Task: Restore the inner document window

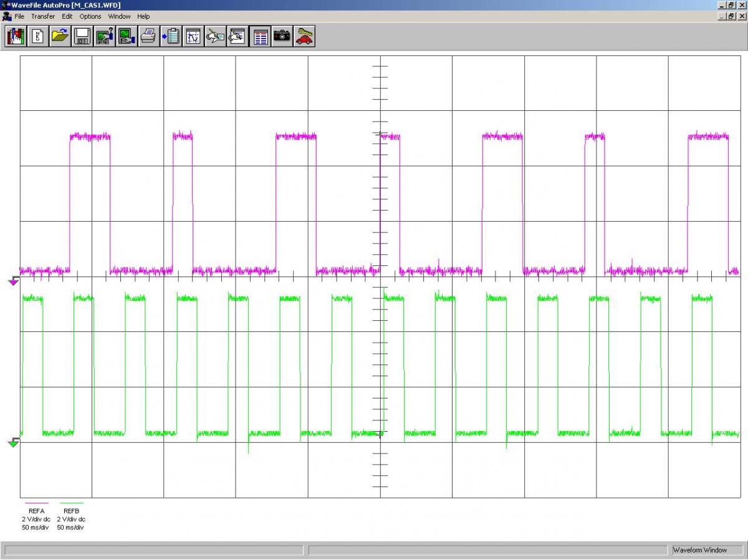Action: [x=731, y=16]
